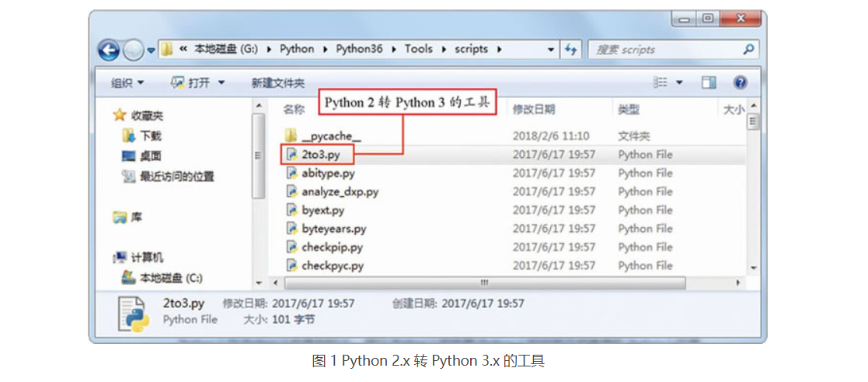
Task: Open recent locations dropdown beside nav arrows
Action: pos(151,51)
